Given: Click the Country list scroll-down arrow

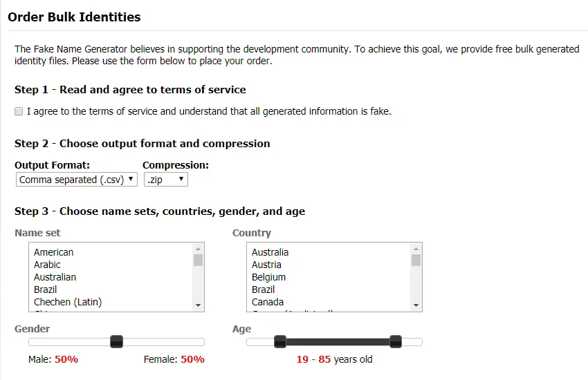Looking at the screenshot, I should click(416, 305).
